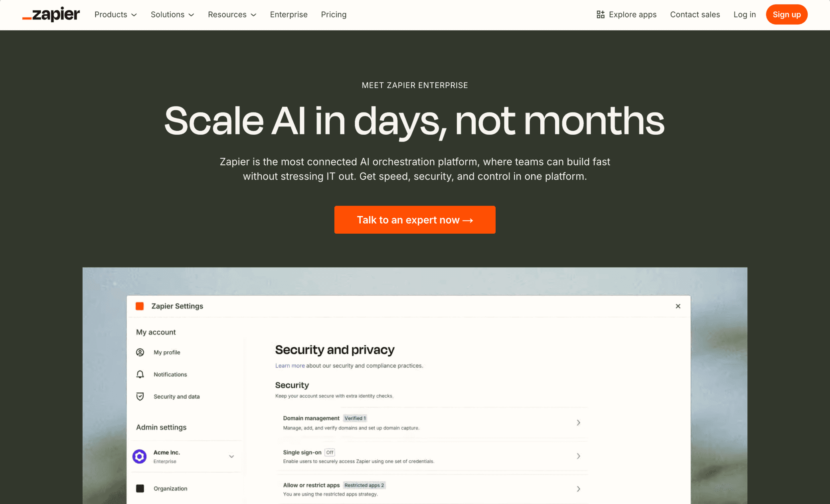Close the Zapier Settings dialog

678,306
